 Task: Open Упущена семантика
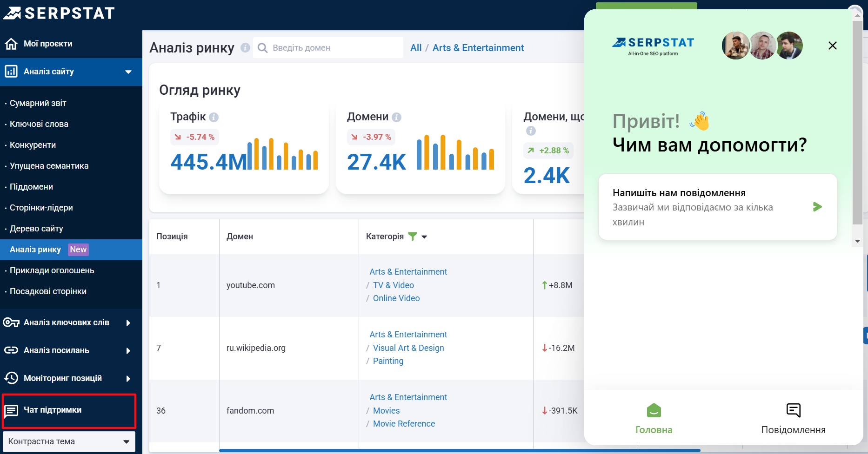[49, 166]
